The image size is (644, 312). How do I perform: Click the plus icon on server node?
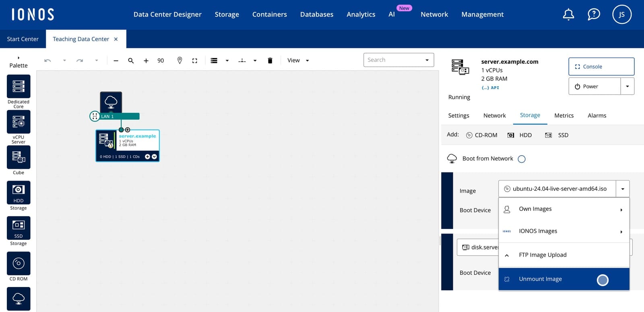[x=147, y=156]
